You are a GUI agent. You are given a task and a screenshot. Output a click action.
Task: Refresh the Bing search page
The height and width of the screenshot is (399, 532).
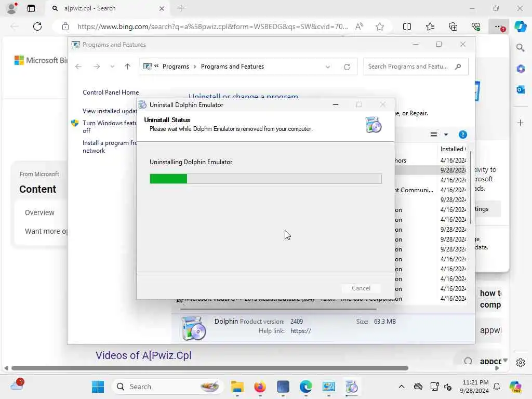(37, 26)
